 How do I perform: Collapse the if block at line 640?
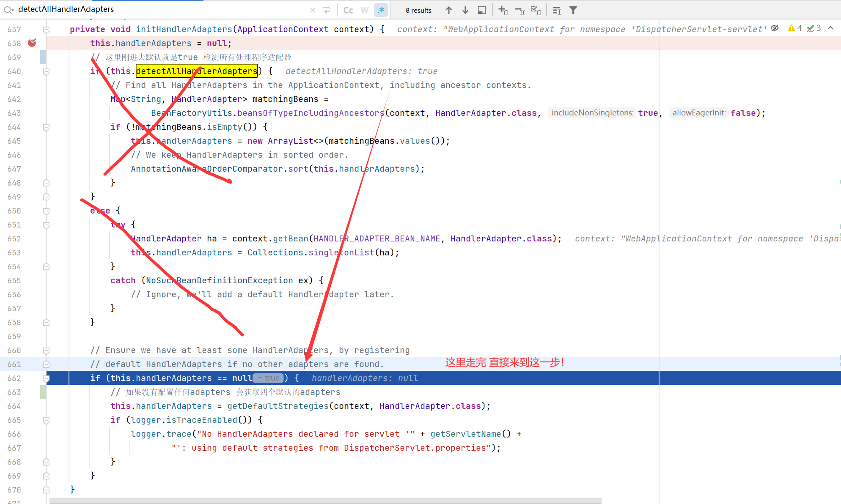point(47,71)
